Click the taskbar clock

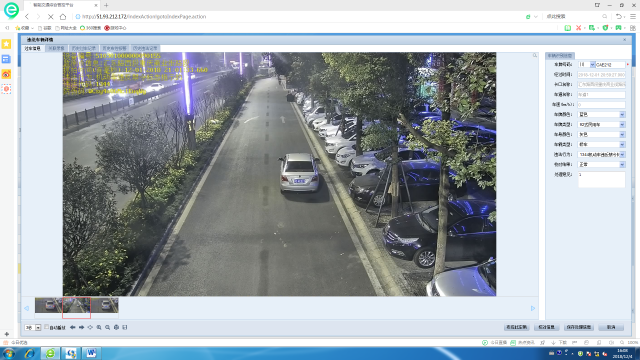(x=622, y=353)
